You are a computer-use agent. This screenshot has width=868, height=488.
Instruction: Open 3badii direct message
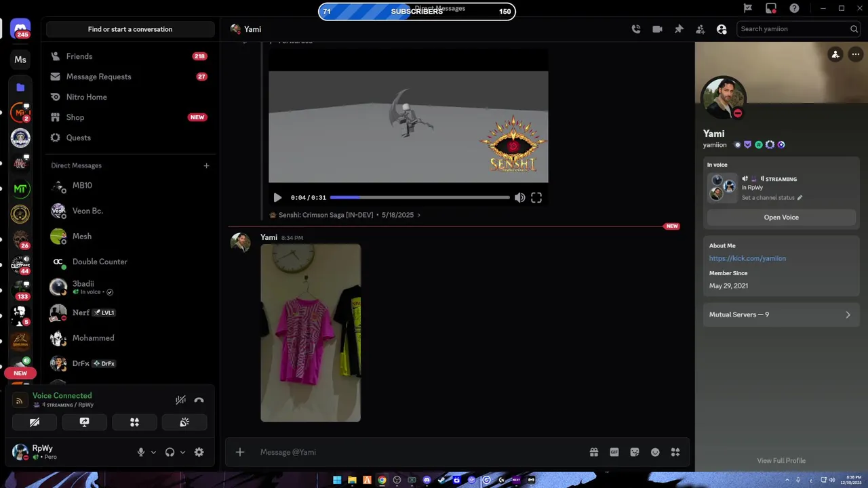click(129, 287)
